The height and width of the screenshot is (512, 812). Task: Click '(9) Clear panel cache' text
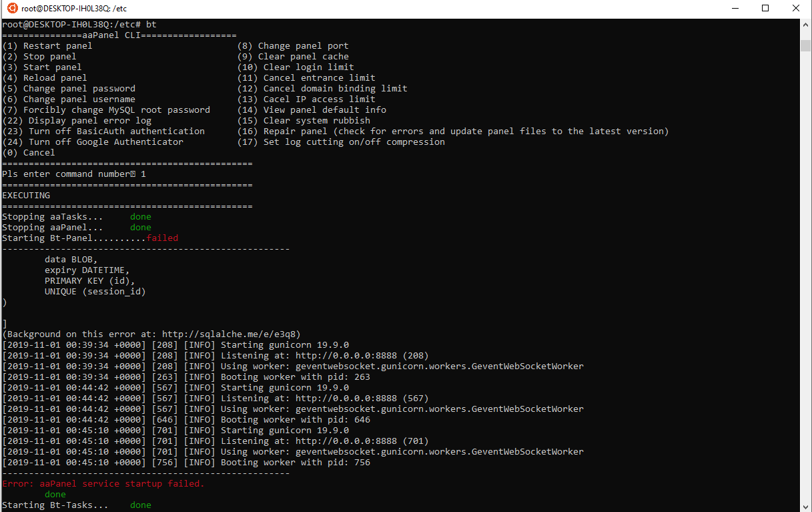pos(293,57)
